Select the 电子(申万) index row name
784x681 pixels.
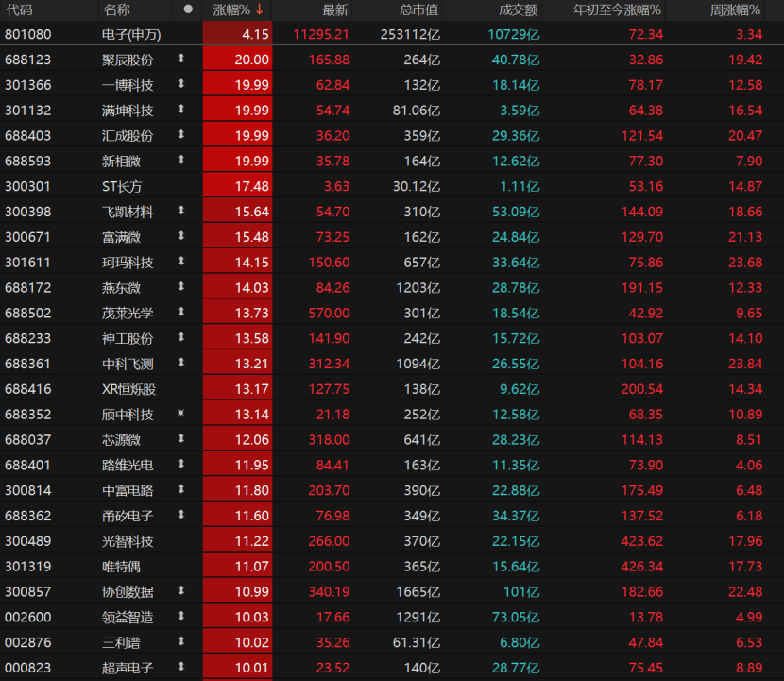pos(131,35)
